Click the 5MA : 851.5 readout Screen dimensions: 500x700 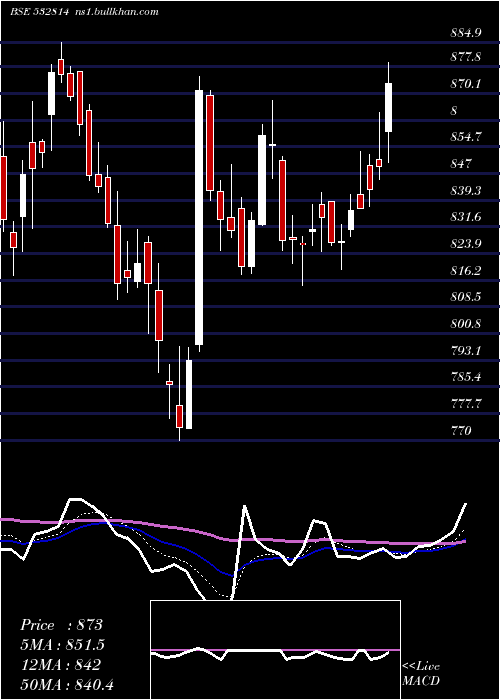point(62,645)
